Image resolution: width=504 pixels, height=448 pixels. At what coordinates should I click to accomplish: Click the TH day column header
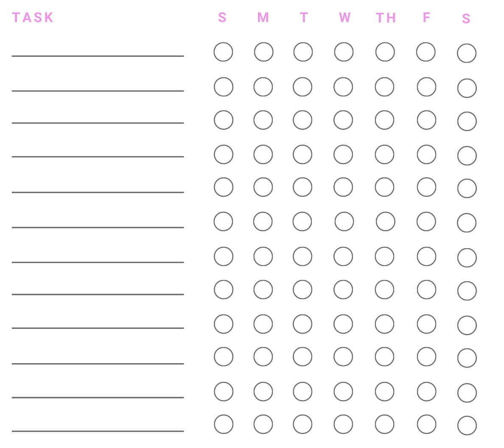(x=386, y=18)
